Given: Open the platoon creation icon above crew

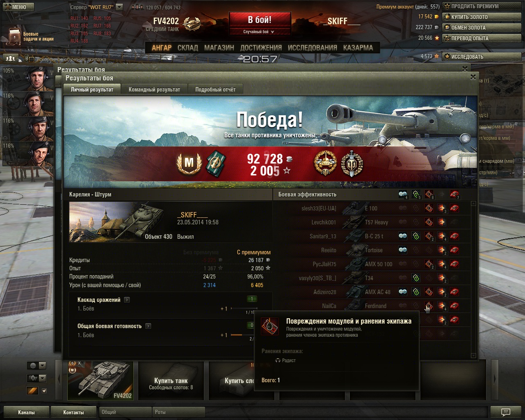Looking at the screenshot, I should pos(11,58).
